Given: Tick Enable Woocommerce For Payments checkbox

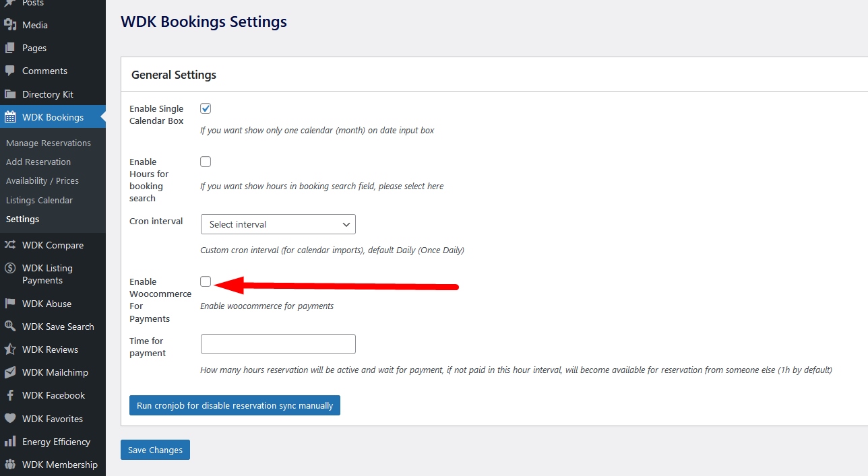Looking at the screenshot, I should point(206,281).
